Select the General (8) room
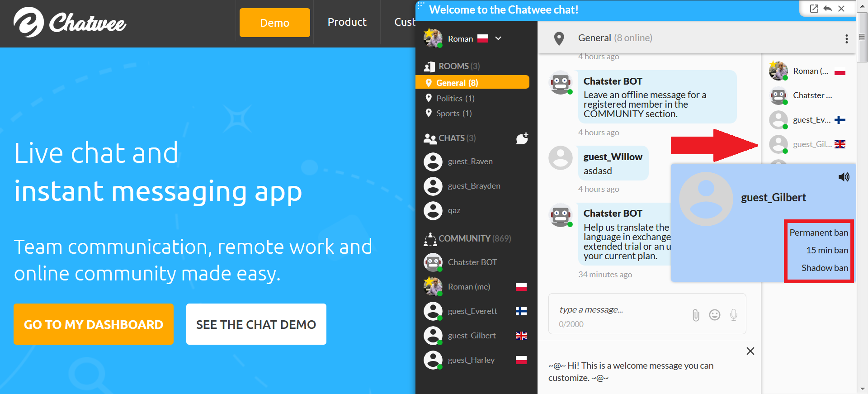Screen dimensions: 868x394 [472, 83]
